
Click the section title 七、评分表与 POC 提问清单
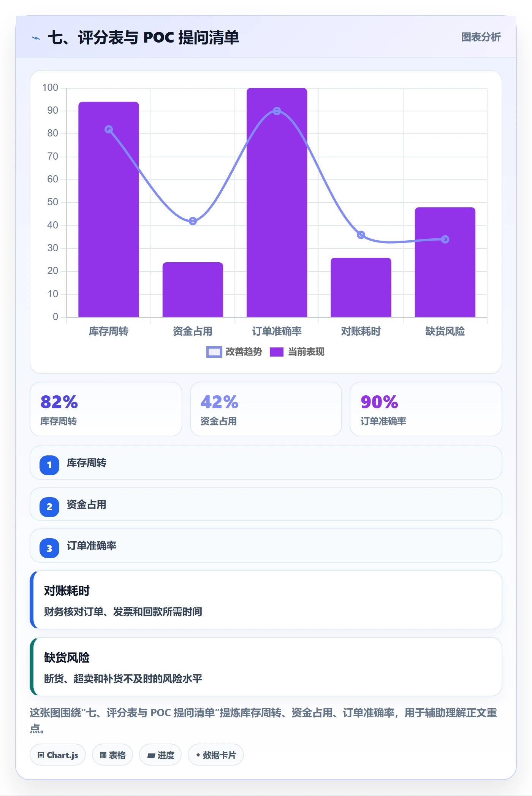(x=143, y=38)
